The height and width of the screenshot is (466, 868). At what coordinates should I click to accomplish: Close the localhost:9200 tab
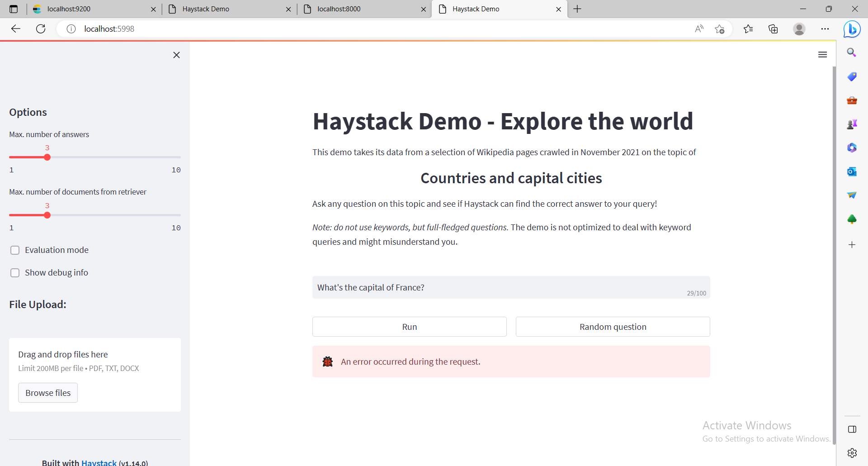pyautogui.click(x=153, y=9)
